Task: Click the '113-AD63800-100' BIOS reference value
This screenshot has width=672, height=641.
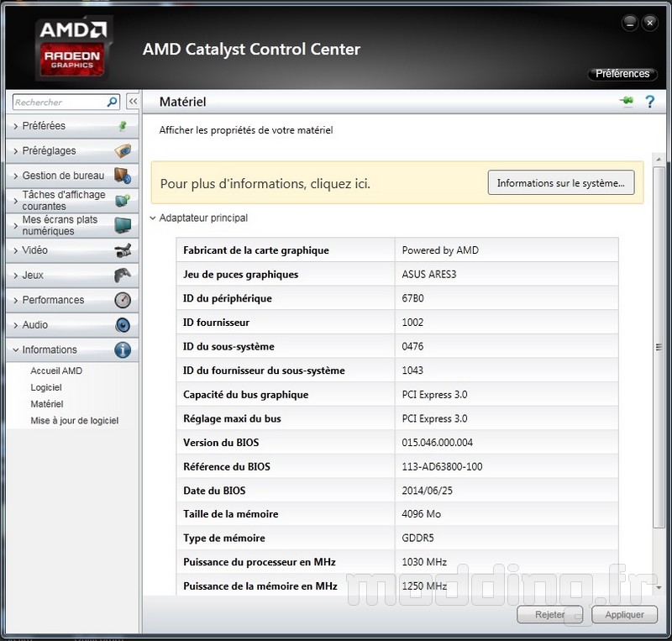Action: pos(442,466)
